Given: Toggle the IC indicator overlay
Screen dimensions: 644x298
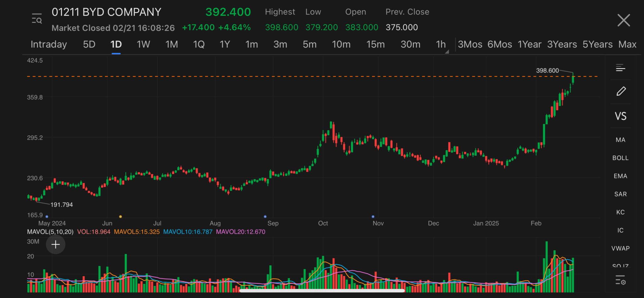Looking at the screenshot, I should [620, 230].
